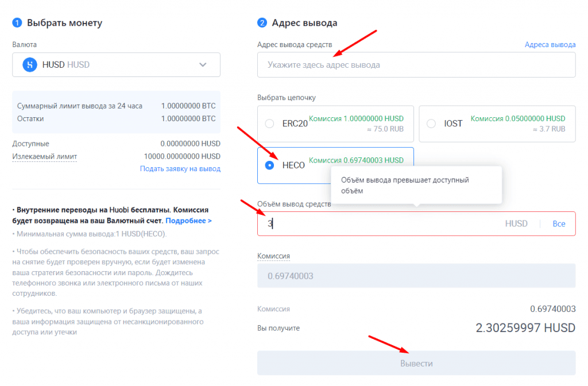Viewport: 588px width, 386px height.
Task: Click the Доступные balance value 0.00000000 HUSD
Action: point(190,144)
